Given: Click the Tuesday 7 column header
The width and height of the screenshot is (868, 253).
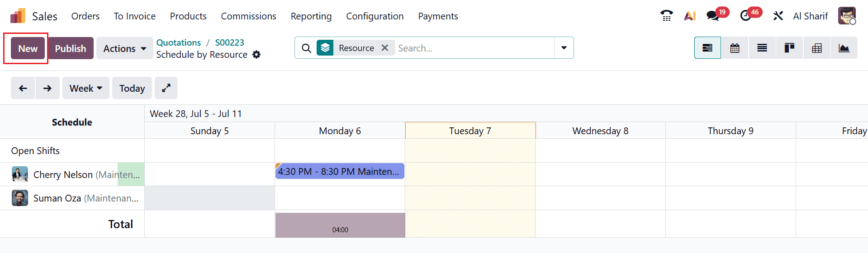Looking at the screenshot, I should 470,131.
